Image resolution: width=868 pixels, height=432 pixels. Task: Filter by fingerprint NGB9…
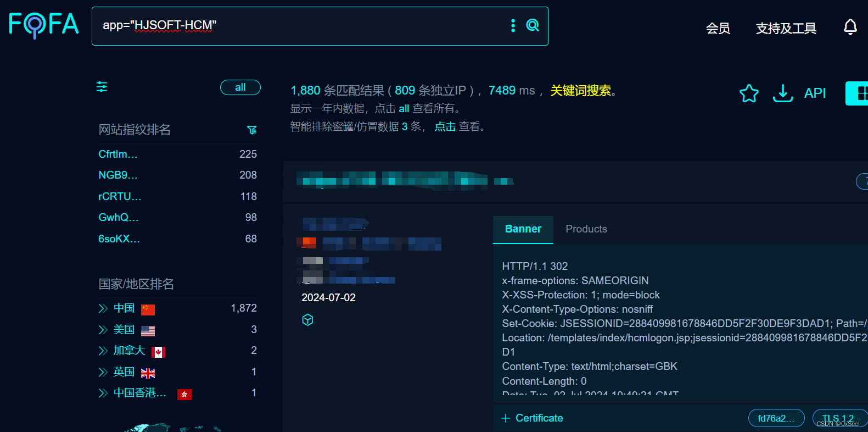[118, 175]
